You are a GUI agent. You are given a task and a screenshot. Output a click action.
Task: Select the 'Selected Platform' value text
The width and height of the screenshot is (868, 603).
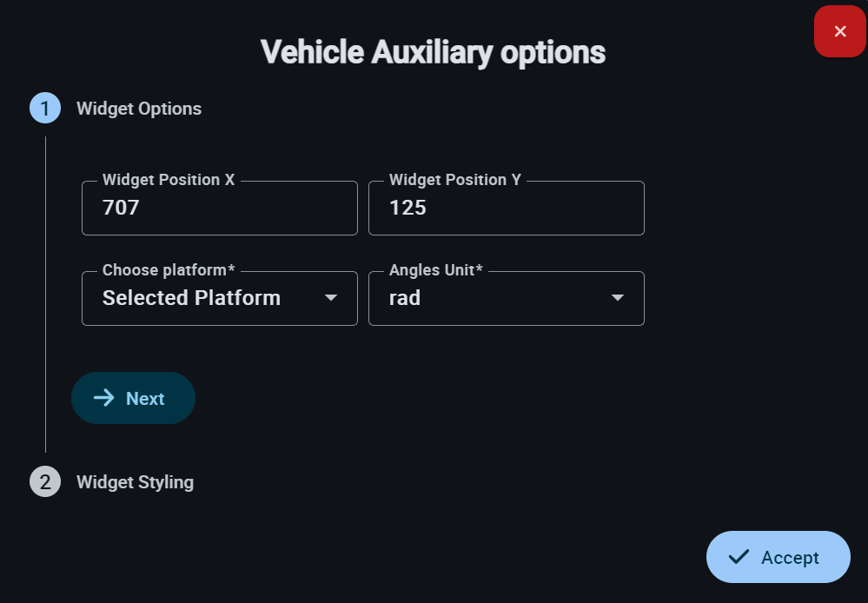pos(191,298)
